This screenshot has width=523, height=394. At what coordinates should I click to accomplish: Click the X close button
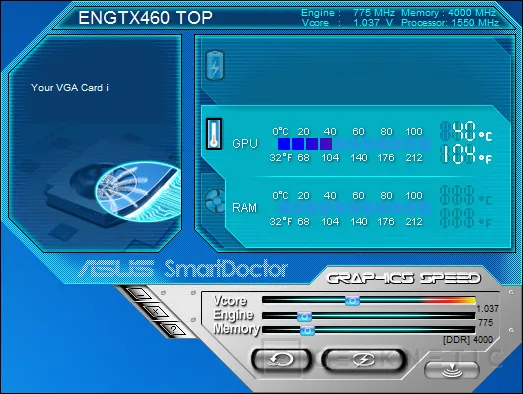point(156,312)
